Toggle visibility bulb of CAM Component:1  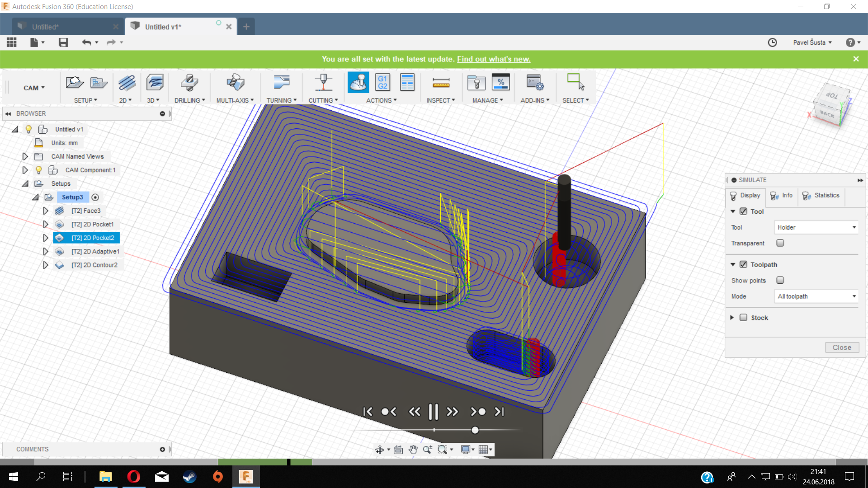point(39,170)
